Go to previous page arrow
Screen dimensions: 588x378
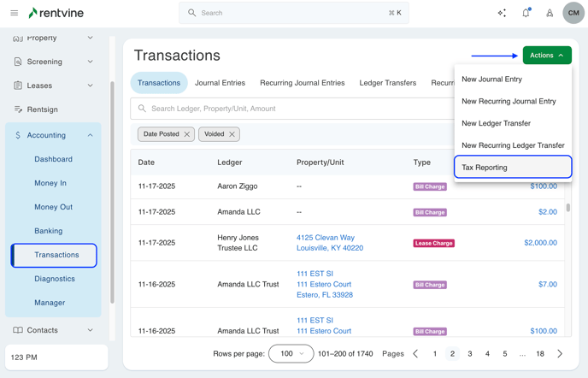[416, 353]
